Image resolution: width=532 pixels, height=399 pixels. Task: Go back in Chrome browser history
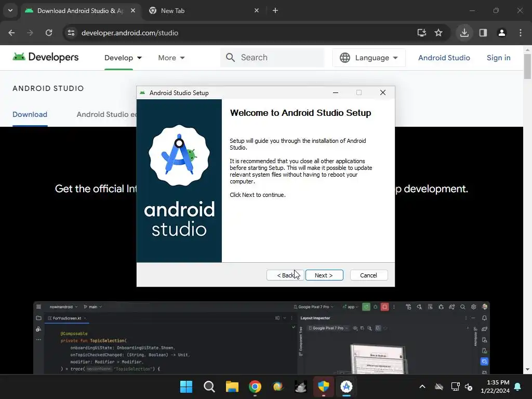[x=11, y=33]
